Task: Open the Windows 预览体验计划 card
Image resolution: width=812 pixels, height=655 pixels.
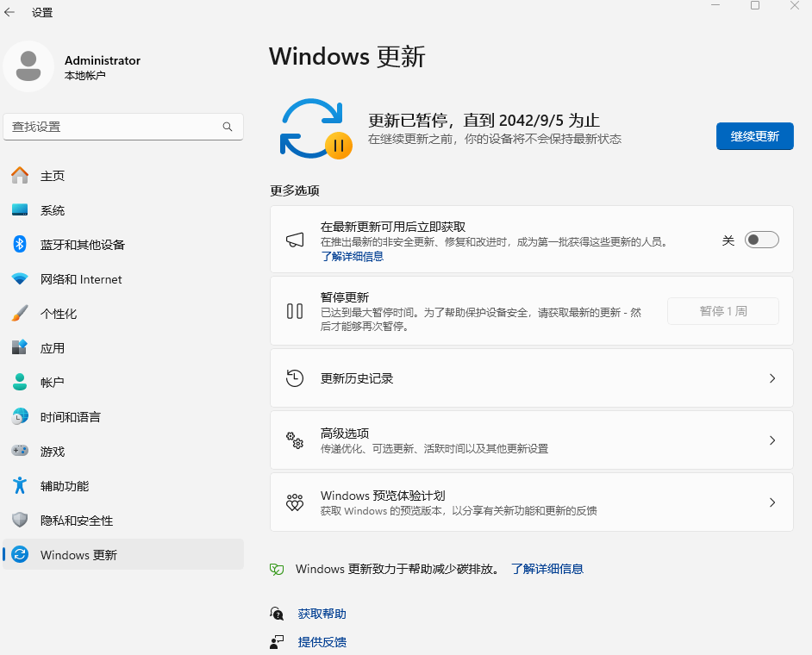Action: pos(532,502)
